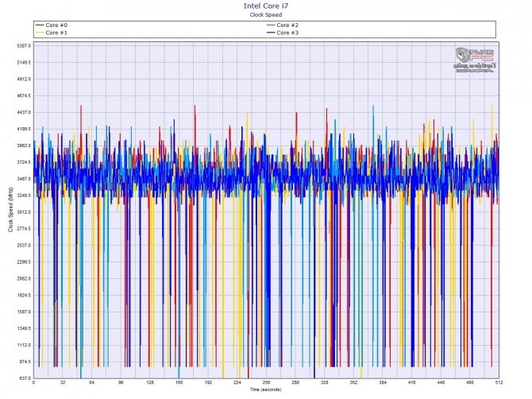532x399 pixels.
Task: Click the 2774.5 y-axis value
Action: click(24, 229)
